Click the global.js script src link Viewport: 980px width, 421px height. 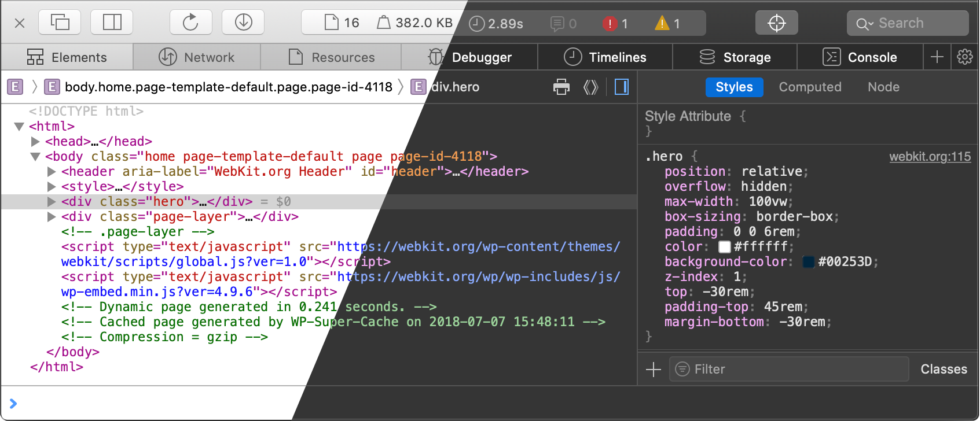tap(341, 254)
